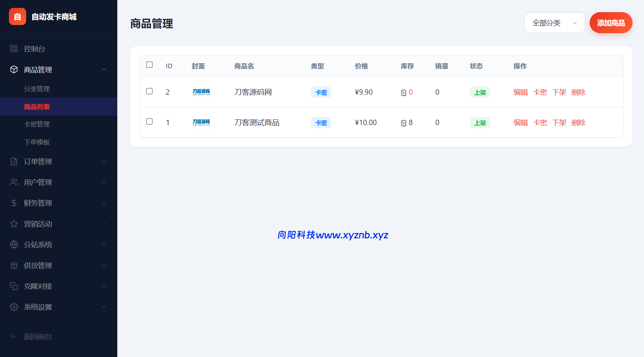Screen dimensions: 644x357
Task: Check the checkbox for 刀客测试商品 row
Action: click(149, 122)
